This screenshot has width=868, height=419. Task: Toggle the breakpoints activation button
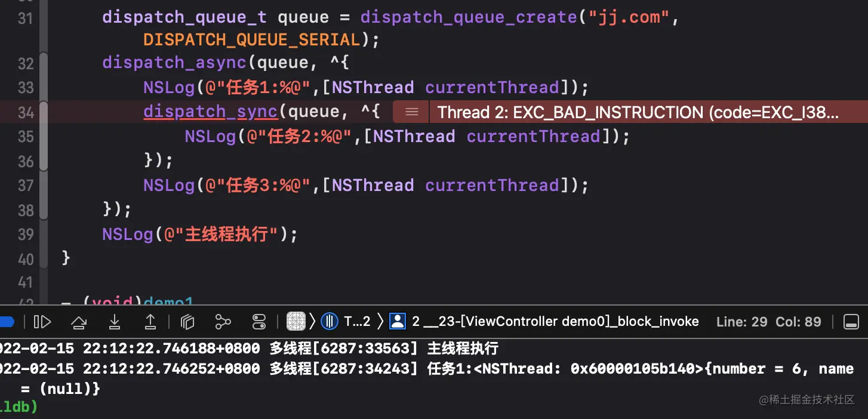[6, 322]
